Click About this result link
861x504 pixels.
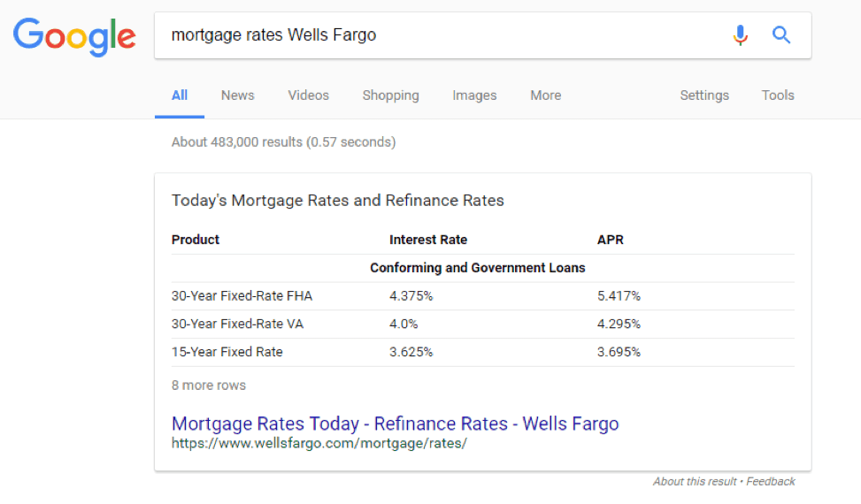click(x=695, y=482)
